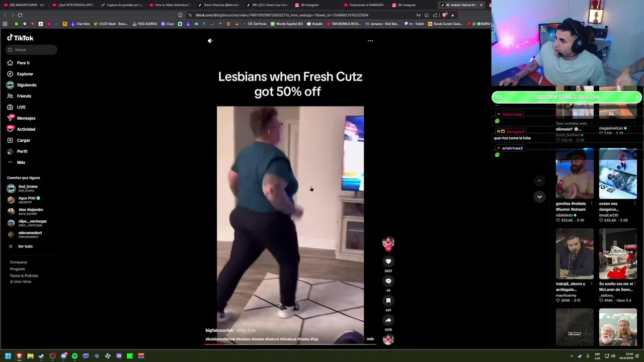Switch to the 'Practicando el RAMADÁN' tab
This screenshot has width=644, height=362.
pyautogui.click(x=364, y=5)
